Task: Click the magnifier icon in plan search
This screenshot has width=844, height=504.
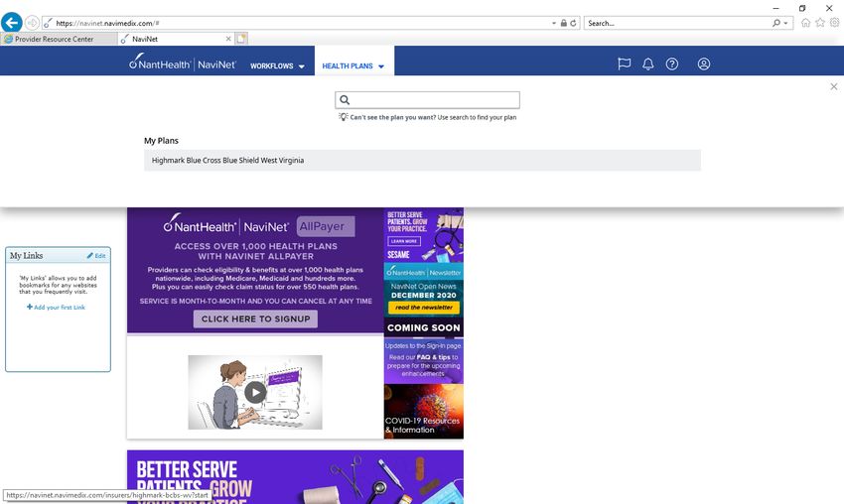Action: click(x=345, y=100)
